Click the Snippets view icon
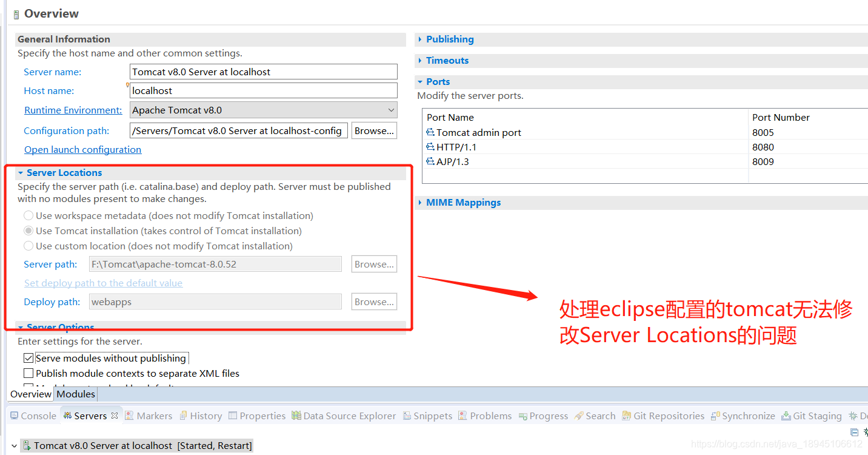The height and width of the screenshot is (455, 868). point(407,416)
